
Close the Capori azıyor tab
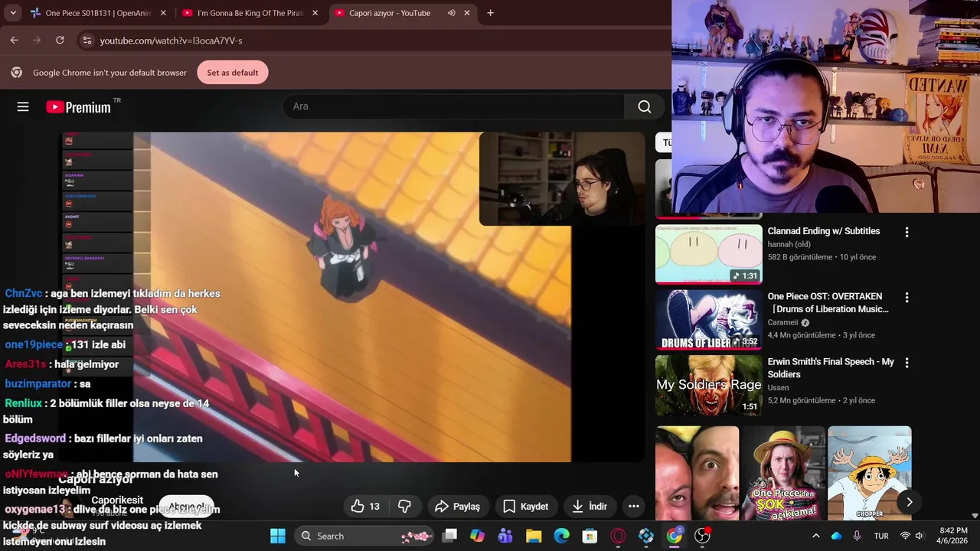click(467, 13)
